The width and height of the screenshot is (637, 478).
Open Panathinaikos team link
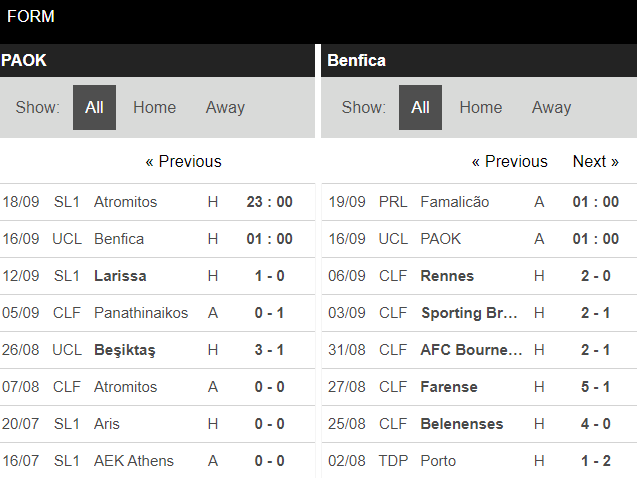pyautogui.click(x=141, y=313)
